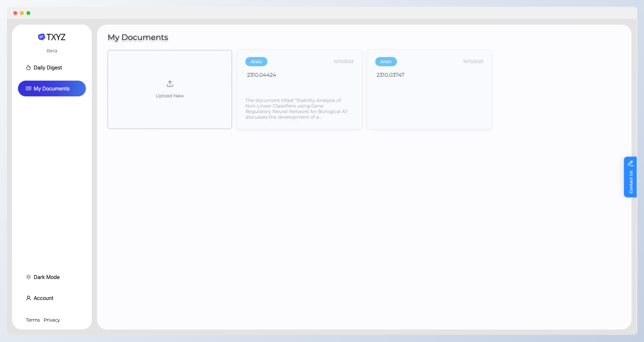Click the Dark Mode sun icon
Screen dimensions: 644x342
29,277
